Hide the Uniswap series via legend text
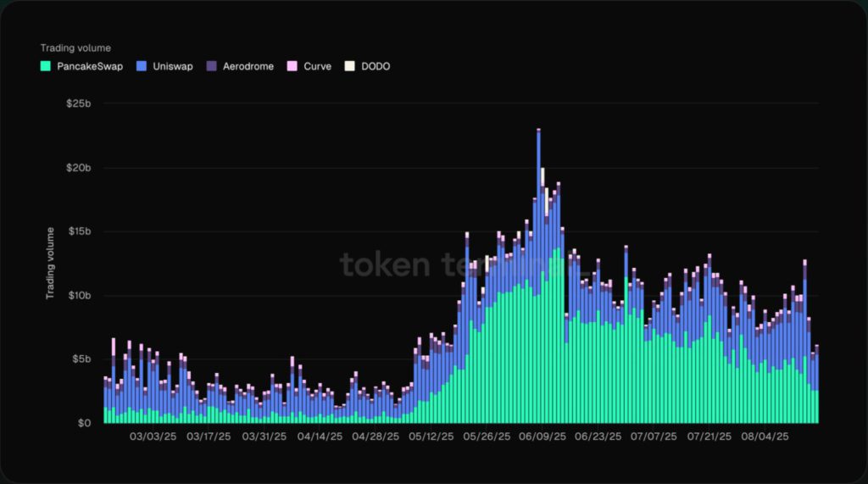This screenshot has height=484, width=868. [173, 66]
